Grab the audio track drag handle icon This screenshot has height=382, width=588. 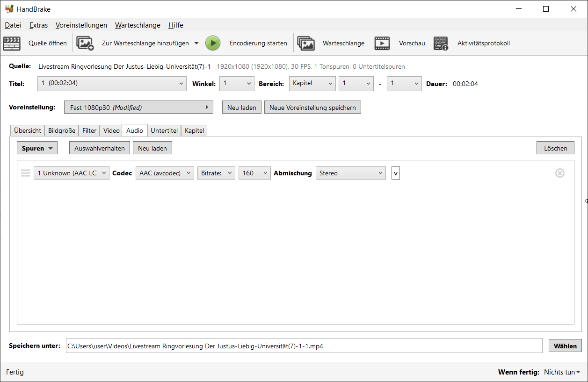tap(26, 173)
